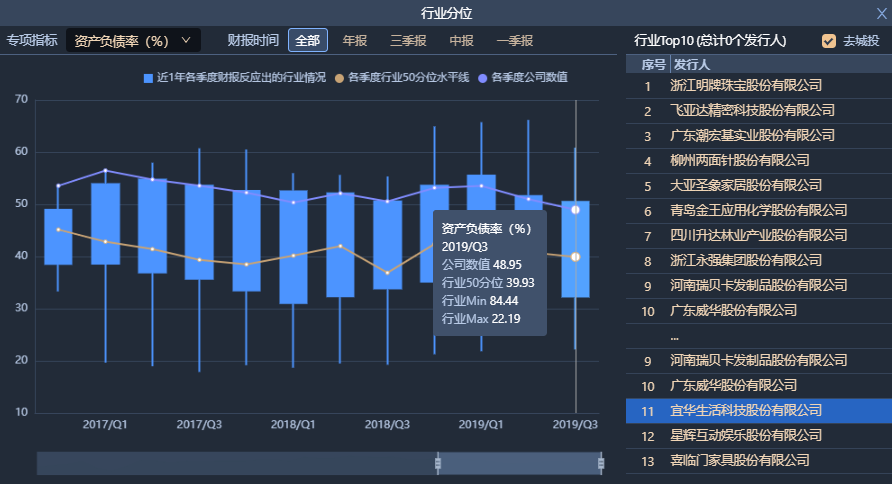Toggle 各季度行业50分位水平线 legend marker
Image resolution: width=892 pixels, height=484 pixels.
[x=339, y=78]
